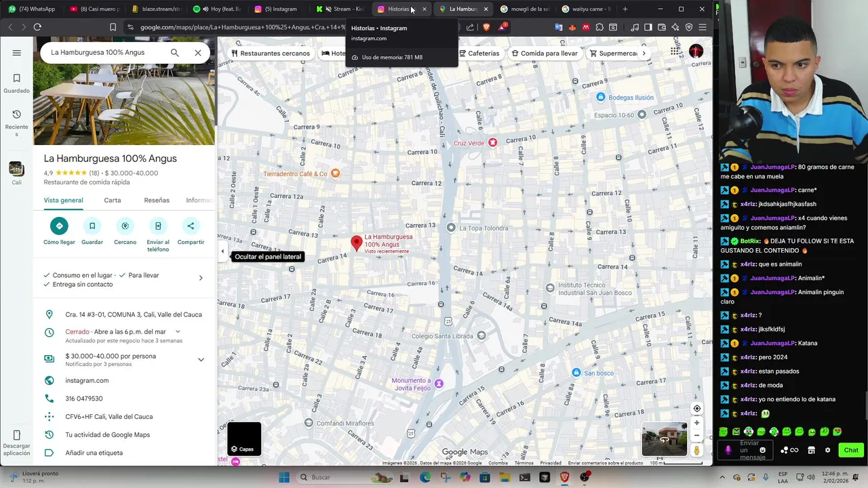Show more category chips with right arrow
This screenshot has height=488, width=868.
(644, 53)
